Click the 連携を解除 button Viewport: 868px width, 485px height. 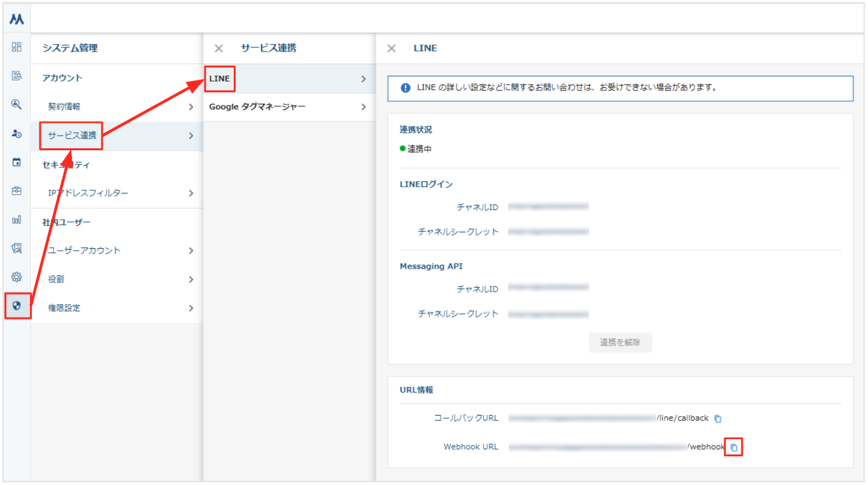pos(620,342)
